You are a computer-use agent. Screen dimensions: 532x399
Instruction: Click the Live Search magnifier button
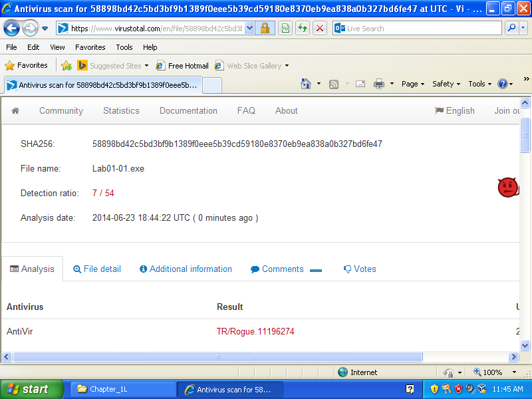coord(511,28)
